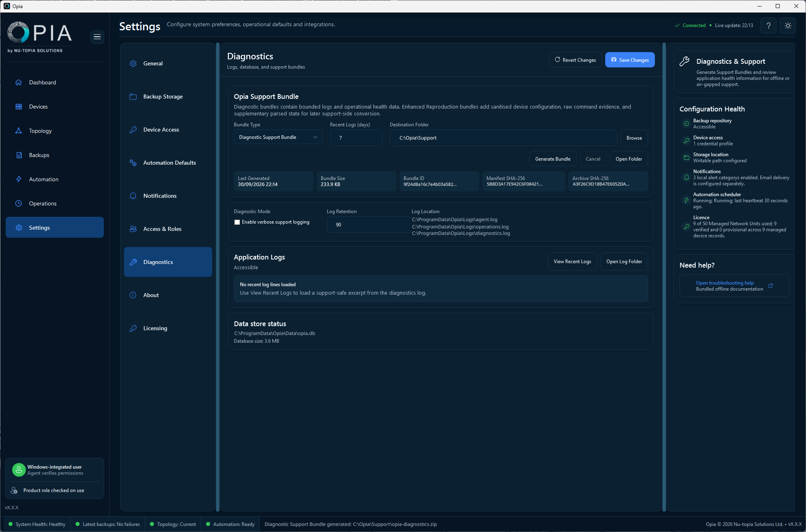Click the Destination Folder input field
Viewport: 806px width, 532px height.
pos(503,138)
